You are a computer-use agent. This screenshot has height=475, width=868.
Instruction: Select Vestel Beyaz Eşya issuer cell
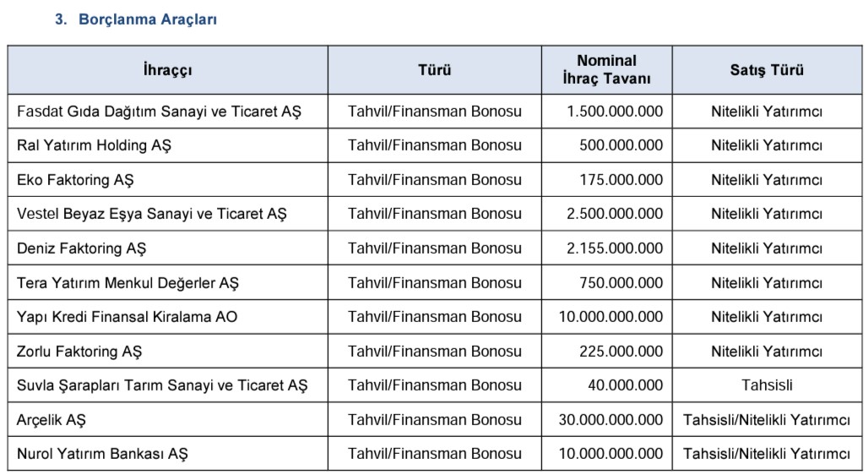[152, 214]
